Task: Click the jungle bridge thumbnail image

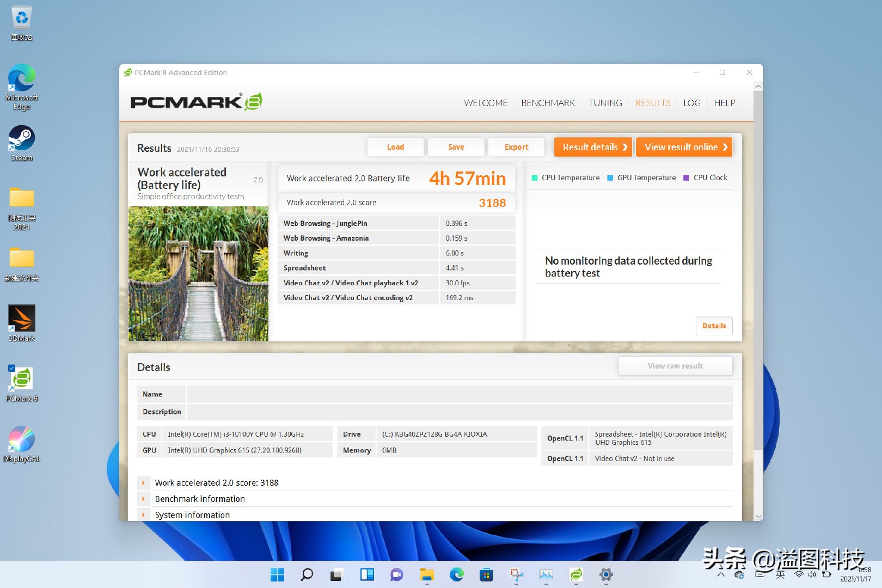Action: coord(198,273)
